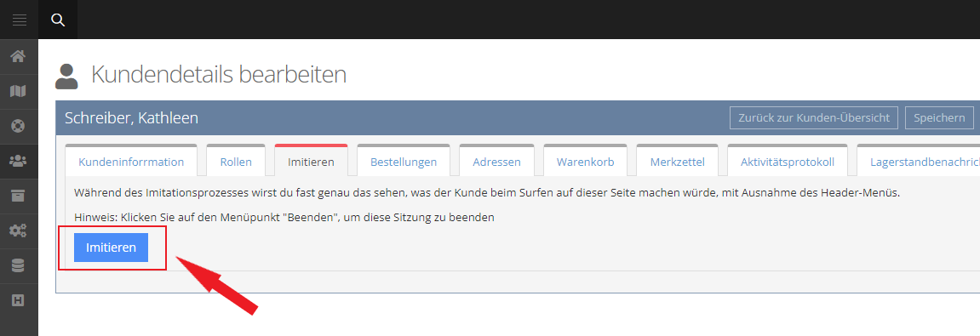
Task: Open the Aktivitätsprotokoll tab
Action: (x=788, y=161)
